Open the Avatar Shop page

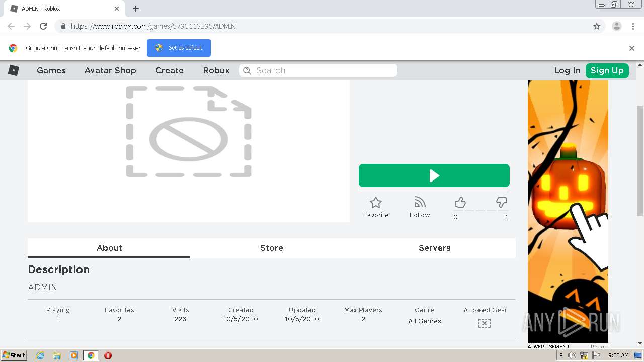(110, 70)
